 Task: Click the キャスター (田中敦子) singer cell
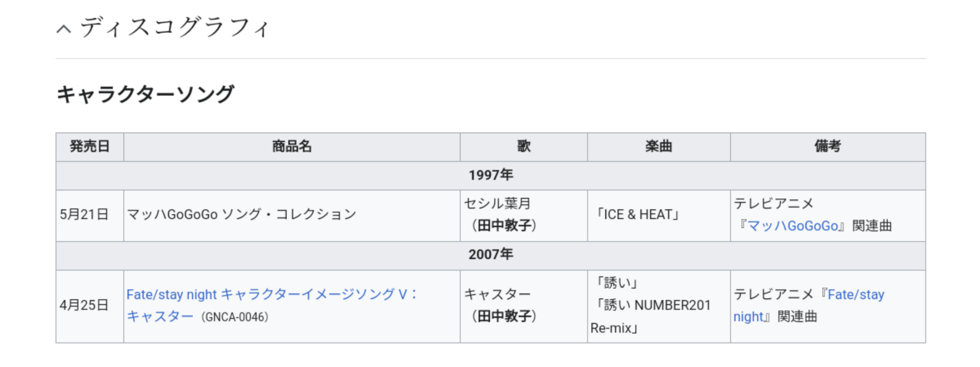[523, 306]
